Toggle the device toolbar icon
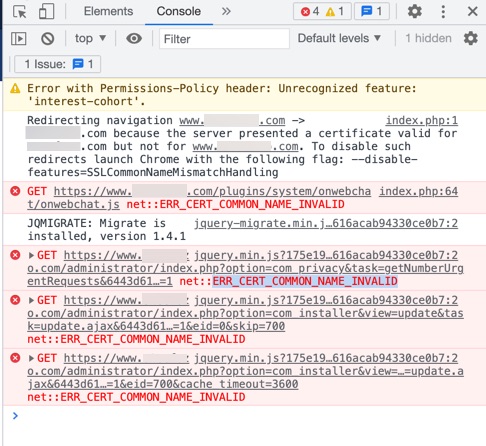Image resolution: width=486 pixels, height=446 pixels. point(46,12)
